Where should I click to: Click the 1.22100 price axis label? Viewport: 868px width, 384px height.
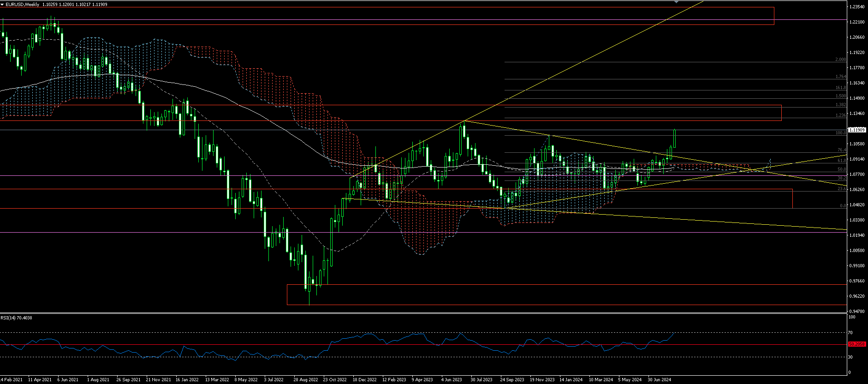point(856,22)
